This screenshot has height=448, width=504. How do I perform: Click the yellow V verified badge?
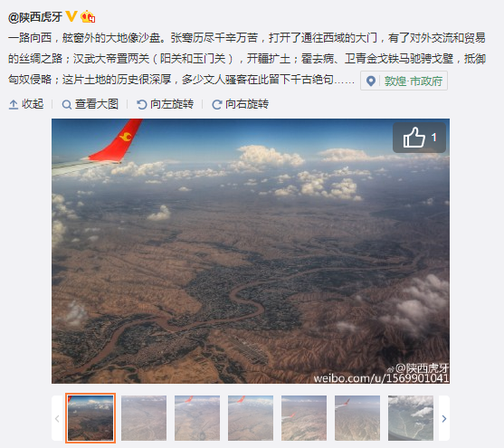point(71,16)
